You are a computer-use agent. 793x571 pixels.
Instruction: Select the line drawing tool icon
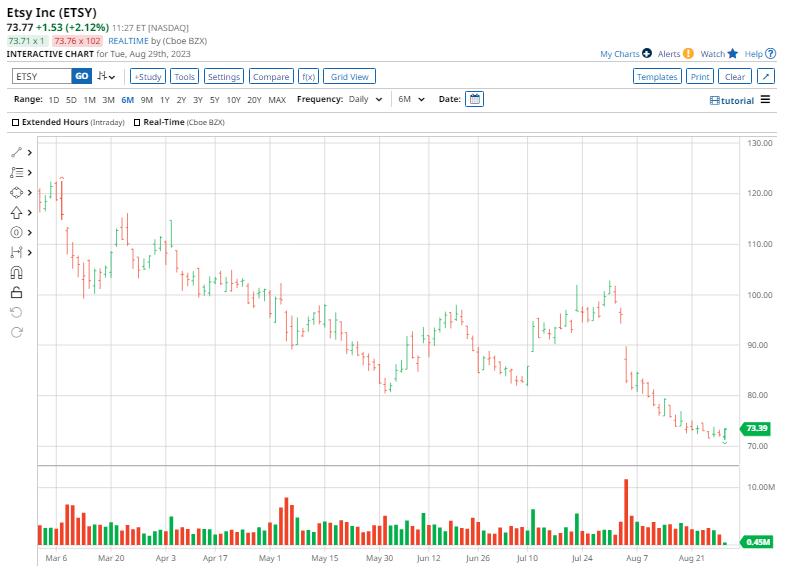[16, 152]
